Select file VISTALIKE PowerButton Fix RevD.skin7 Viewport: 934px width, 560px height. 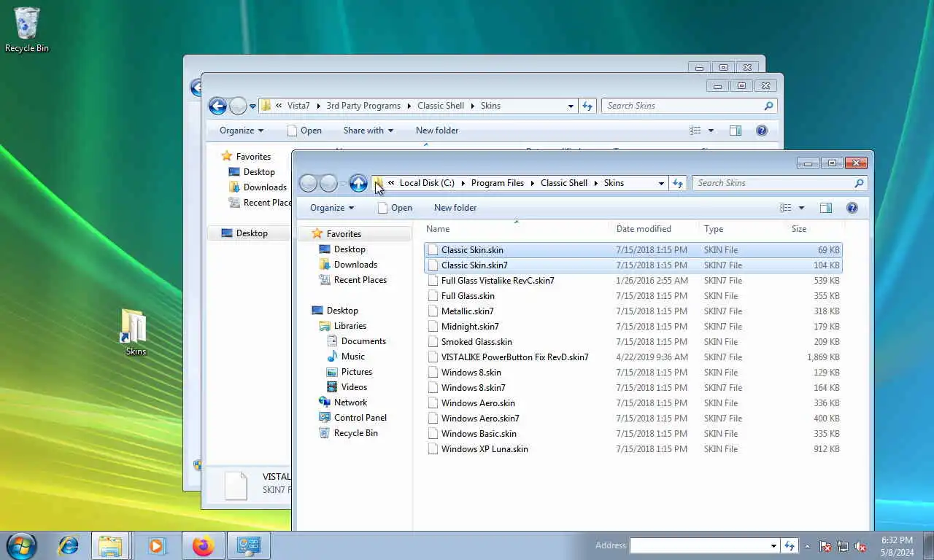[633, 357]
